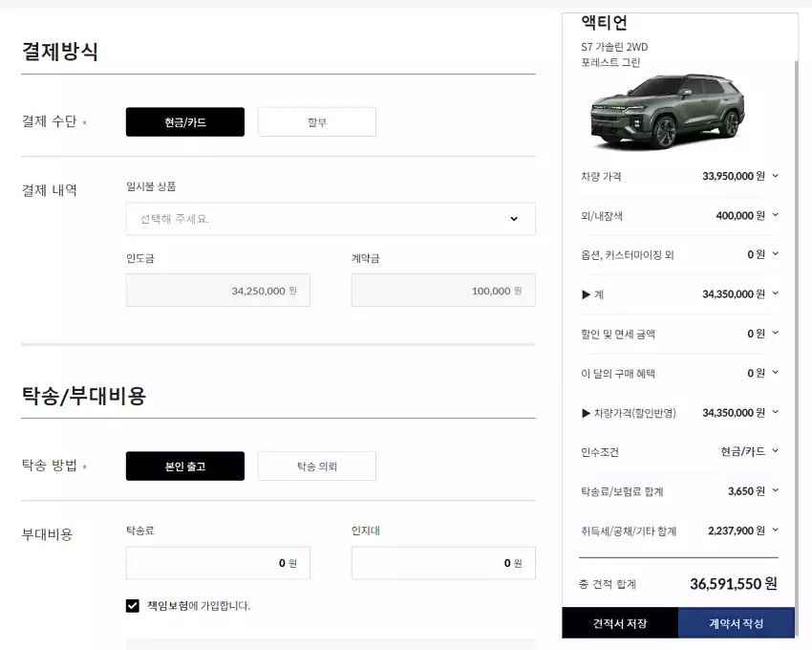This screenshot has height=650, width=812.
Task: Select the 본인 출고 delivery option
Action: point(184,466)
